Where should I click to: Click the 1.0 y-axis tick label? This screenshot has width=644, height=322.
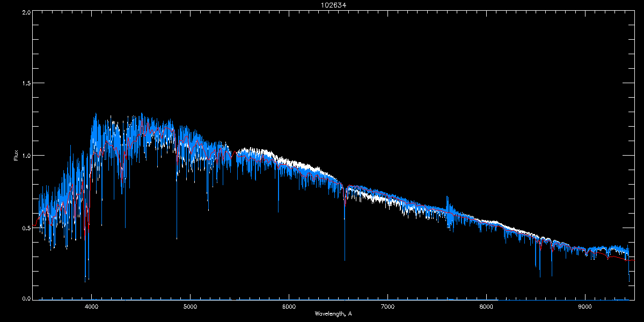(26, 156)
